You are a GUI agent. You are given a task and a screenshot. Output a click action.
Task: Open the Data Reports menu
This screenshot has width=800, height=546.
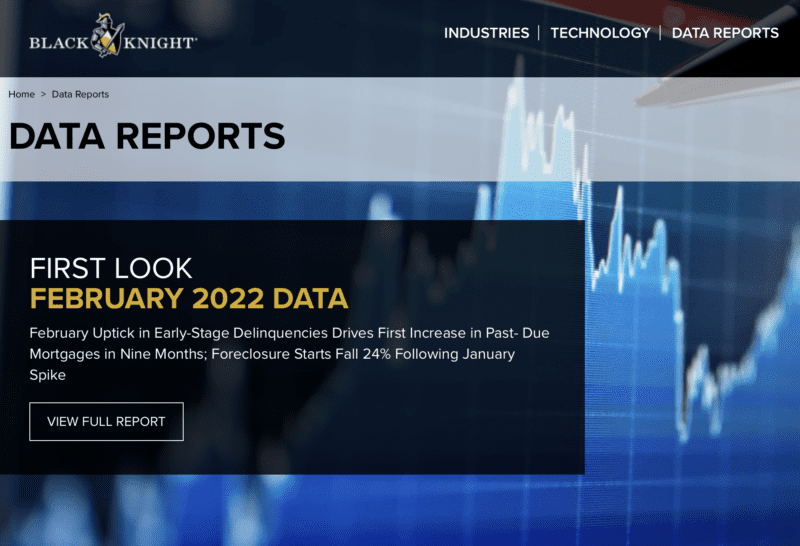coord(725,33)
